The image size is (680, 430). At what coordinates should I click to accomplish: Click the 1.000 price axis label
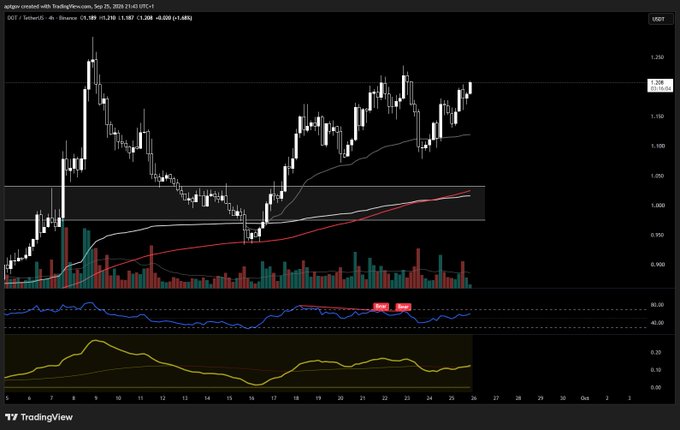(657, 205)
